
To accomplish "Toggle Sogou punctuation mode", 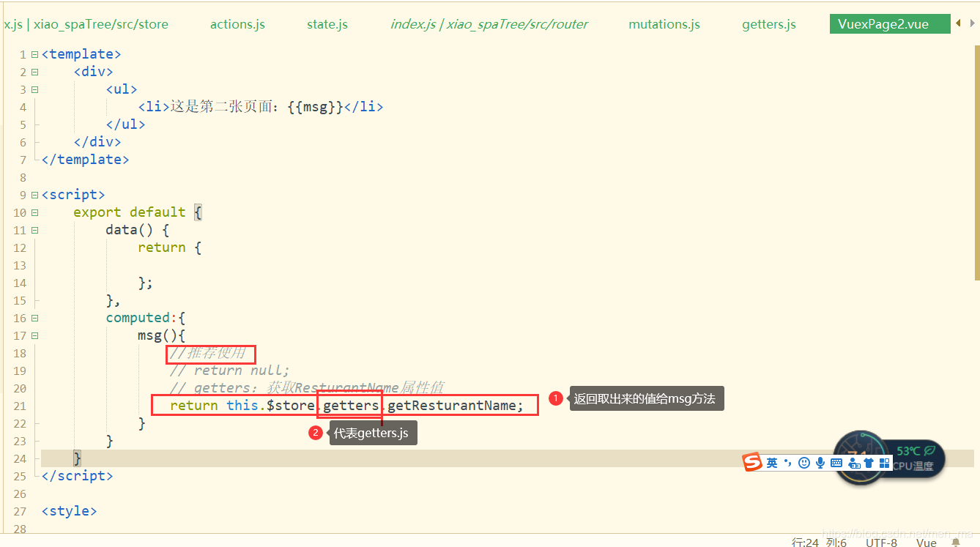I will (x=788, y=463).
